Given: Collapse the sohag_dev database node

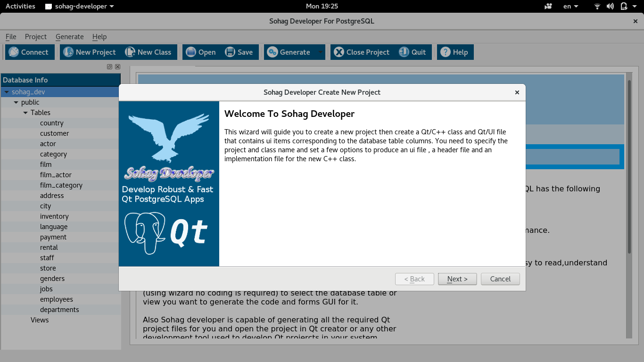Looking at the screenshot, I should click(7, 92).
